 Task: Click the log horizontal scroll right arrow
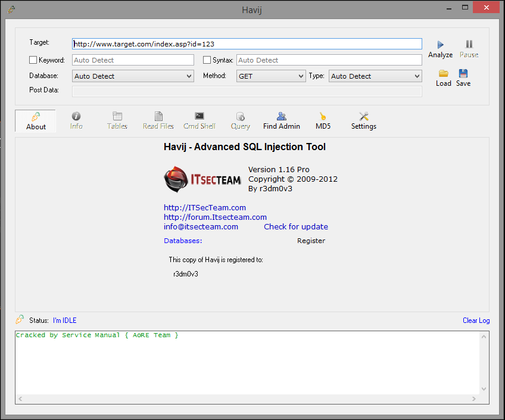[474, 399]
